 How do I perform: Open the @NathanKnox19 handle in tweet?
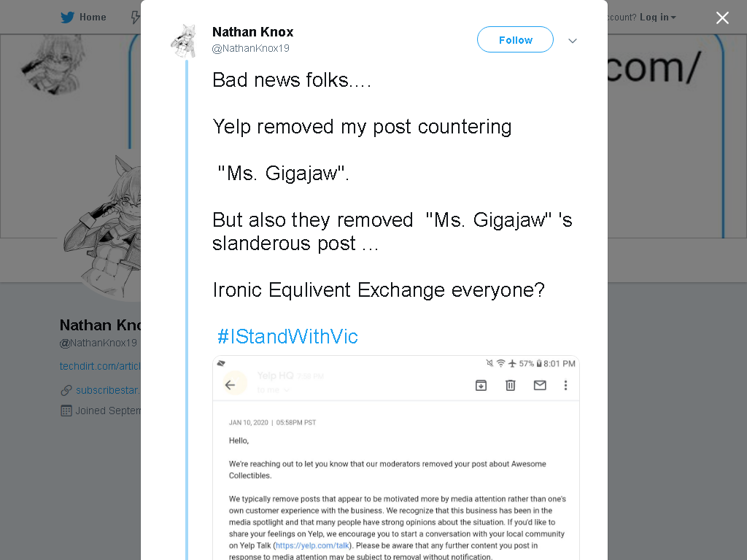251,48
